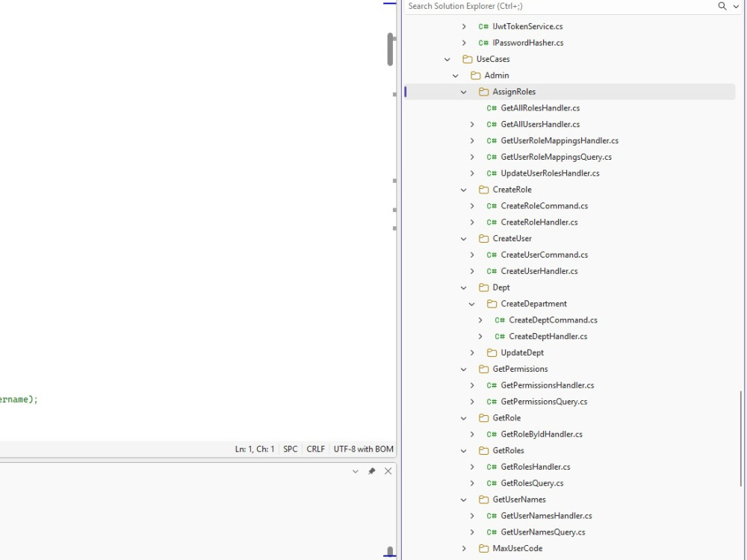The image size is (747, 560).
Task: Click the GetRoles folder icon
Action: [x=483, y=450]
